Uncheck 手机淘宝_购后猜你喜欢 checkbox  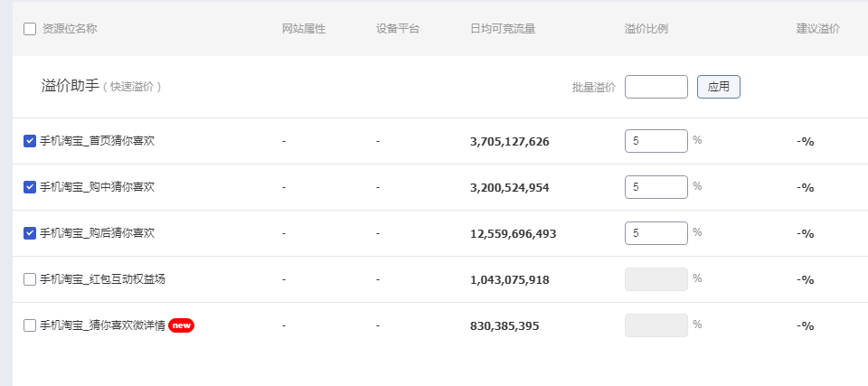[30, 233]
